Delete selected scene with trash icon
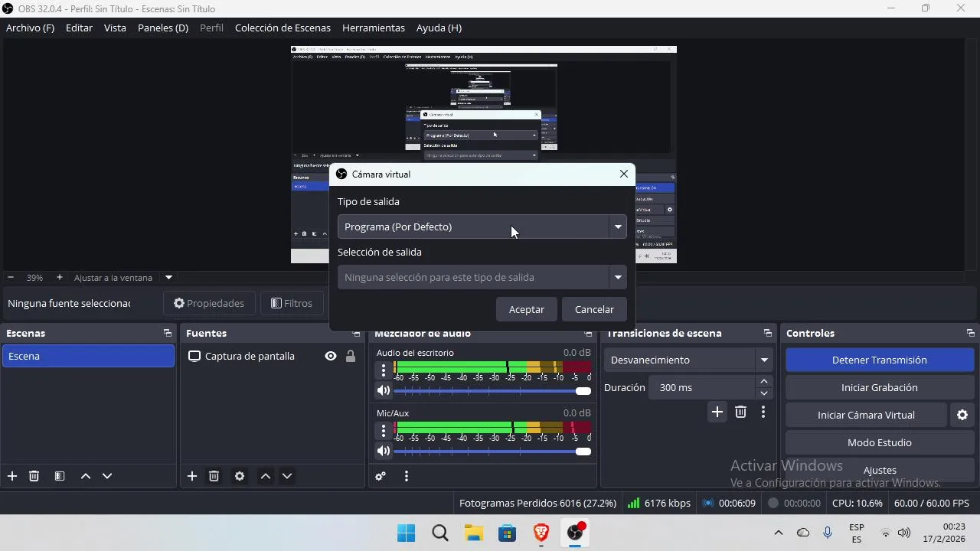This screenshot has width=980, height=551. pos(34,476)
